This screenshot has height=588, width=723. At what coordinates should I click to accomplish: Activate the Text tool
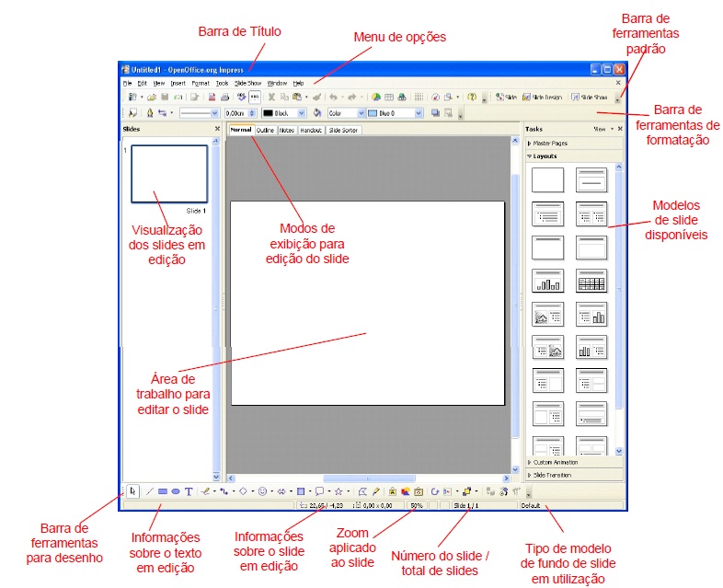(x=189, y=491)
